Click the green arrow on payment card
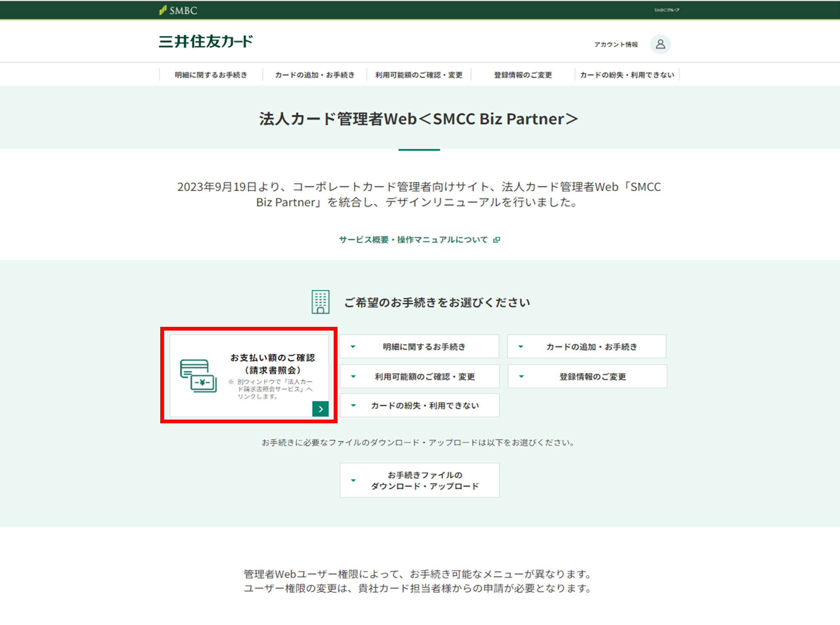This screenshot has height=625, width=840. pyautogui.click(x=320, y=409)
